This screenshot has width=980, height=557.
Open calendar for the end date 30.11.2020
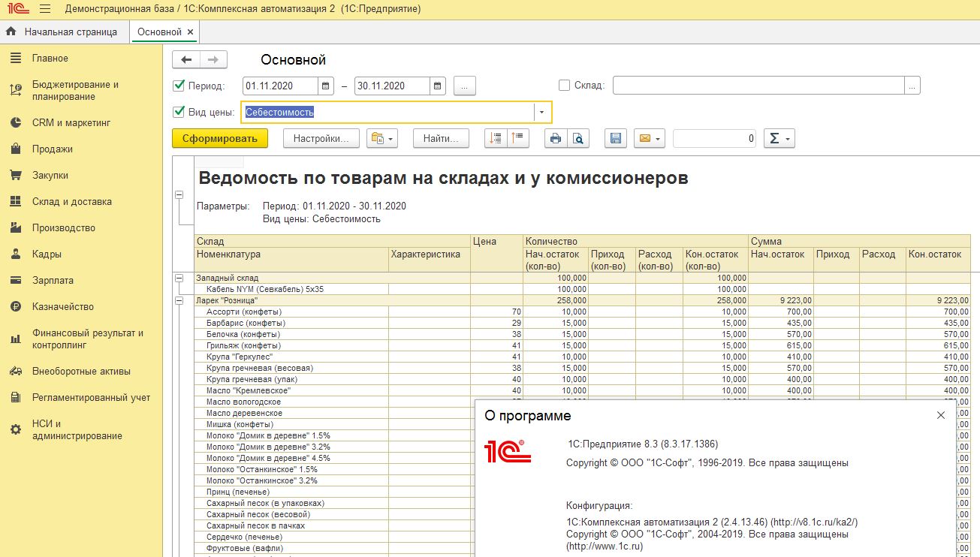coord(438,86)
